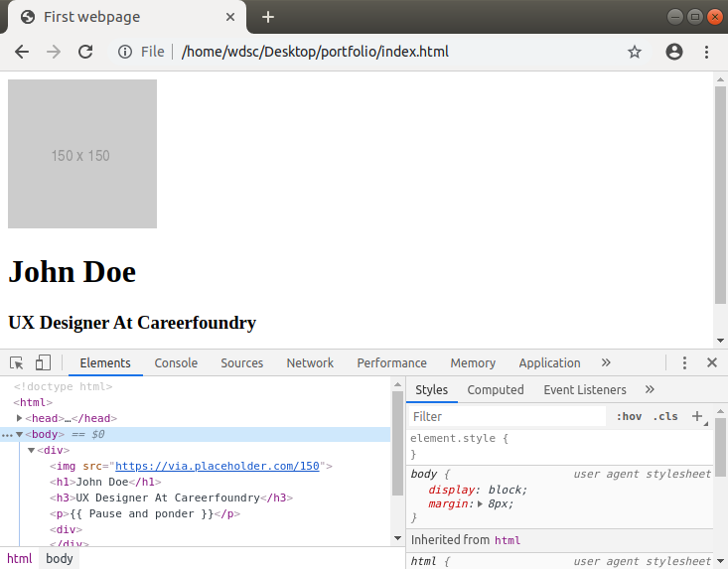This screenshot has height=569, width=728.
Task: Click the display: block declaration
Action: (x=478, y=490)
